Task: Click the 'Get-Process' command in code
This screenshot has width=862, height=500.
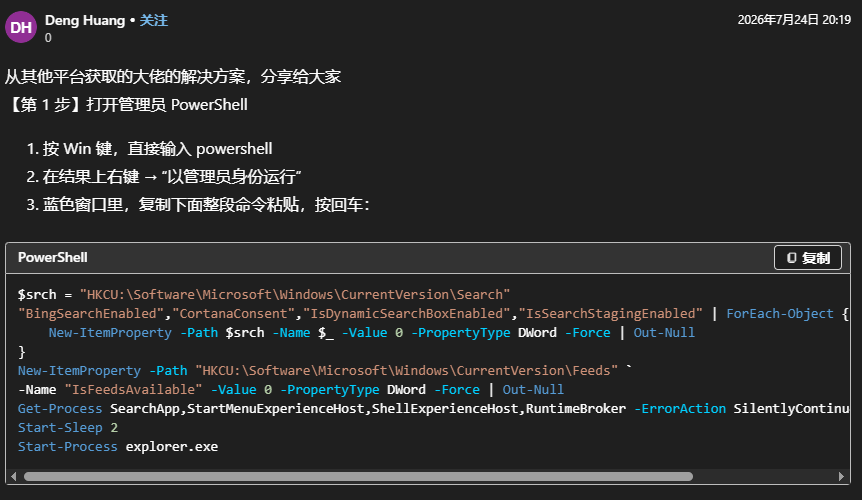Action: pyautogui.click(x=60, y=409)
